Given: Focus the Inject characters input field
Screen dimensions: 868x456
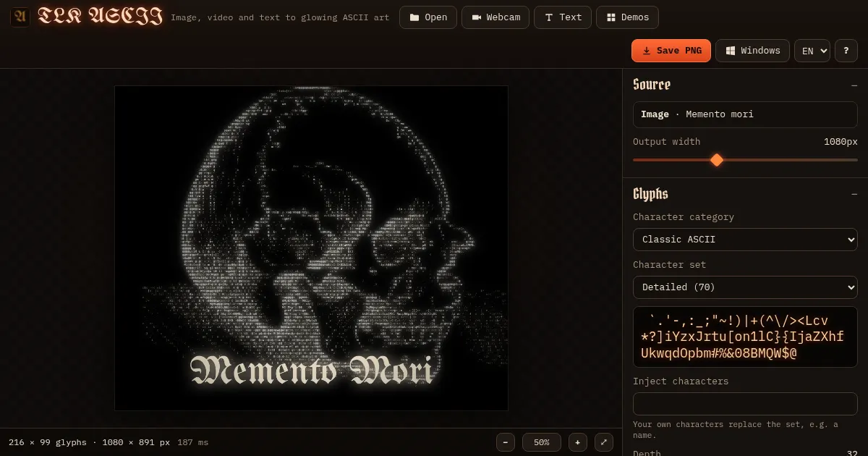Looking at the screenshot, I should pyautogui.click(x=745, y=404).
